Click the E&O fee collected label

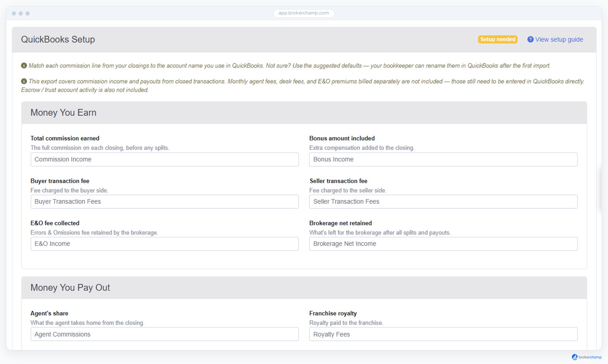tap(55, 223)
